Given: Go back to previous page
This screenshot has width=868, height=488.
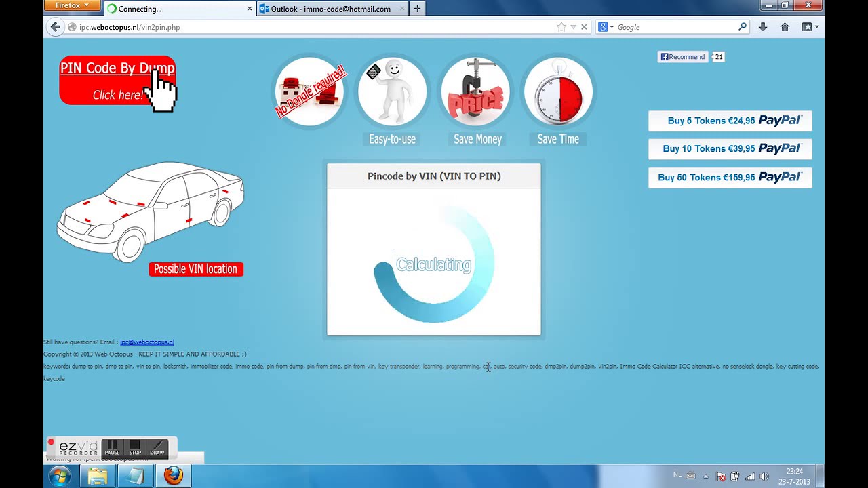Looking at the screenshot, I should (55, 27).
